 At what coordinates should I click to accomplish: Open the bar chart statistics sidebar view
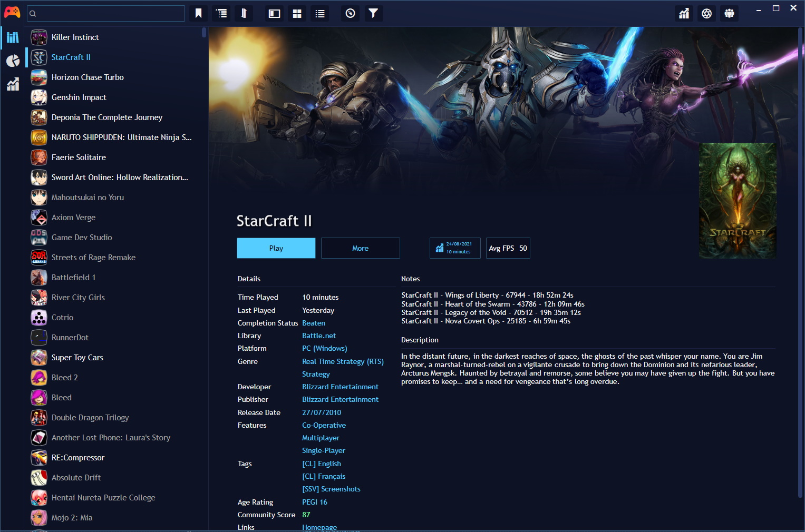(13, 84)
